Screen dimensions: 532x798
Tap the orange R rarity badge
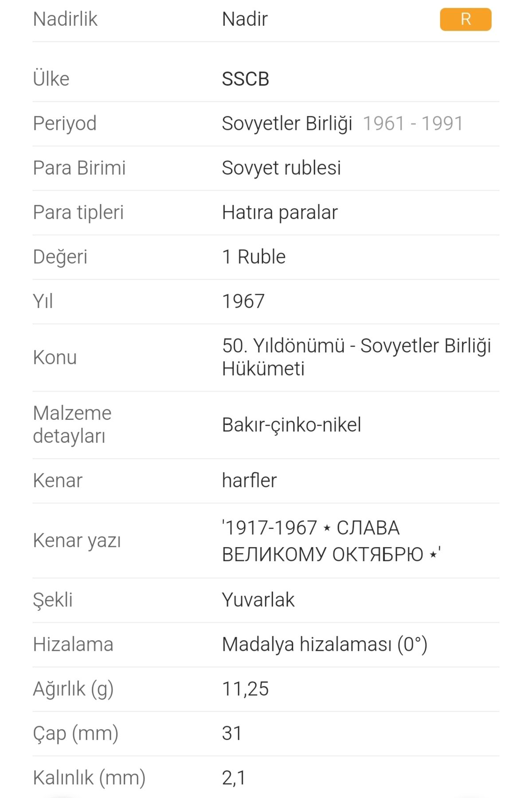click(x=465, y=20)
